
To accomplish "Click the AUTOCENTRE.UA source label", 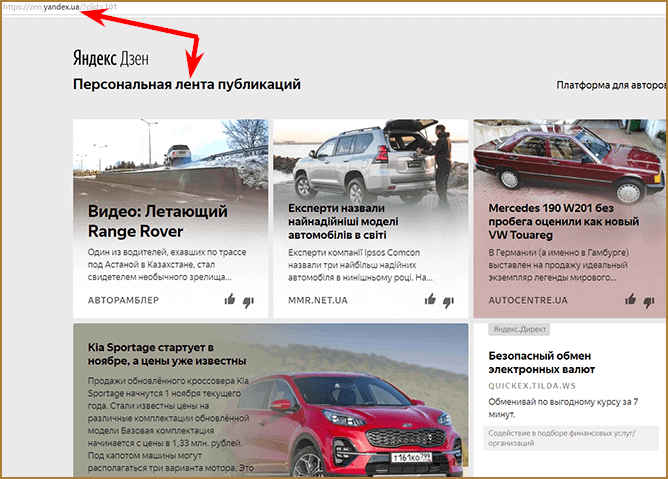I will pyautogui.click(x=528, y=300).
